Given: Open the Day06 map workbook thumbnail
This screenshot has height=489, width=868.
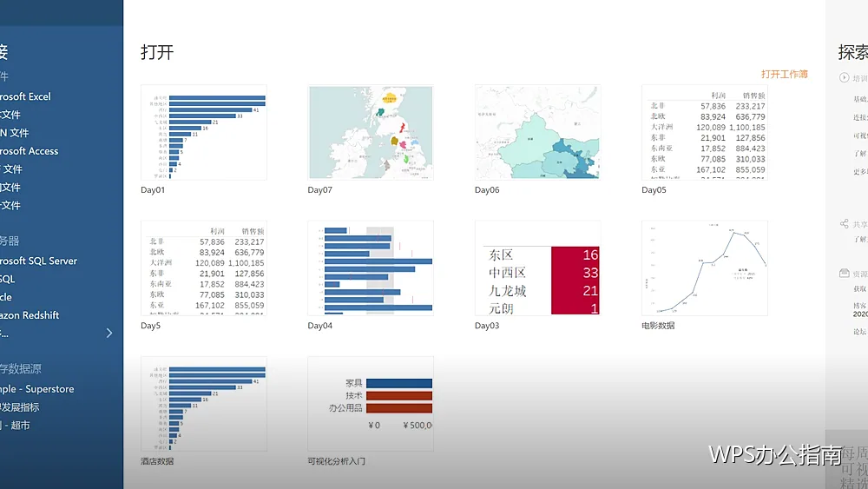Looking at the screenshot, I should pyautogui.click(x=537, y=132).
